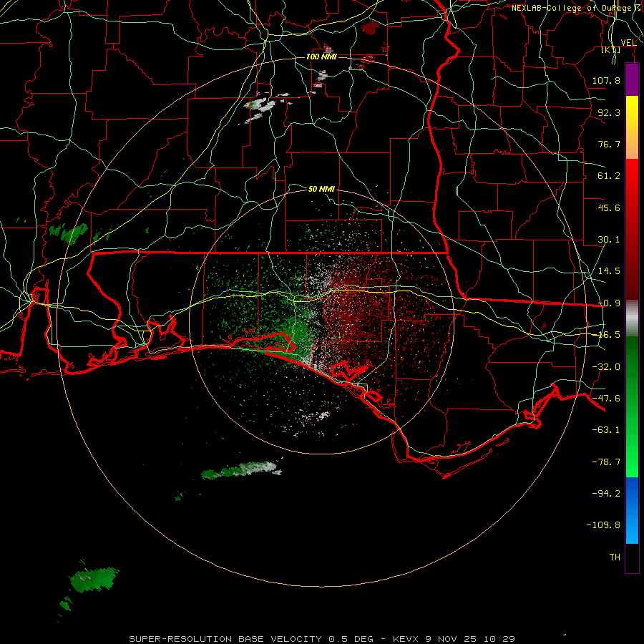The image size is (644, 644).
Task: Click the 76.7 velocity scale value
Action: (x=609, y=144)
